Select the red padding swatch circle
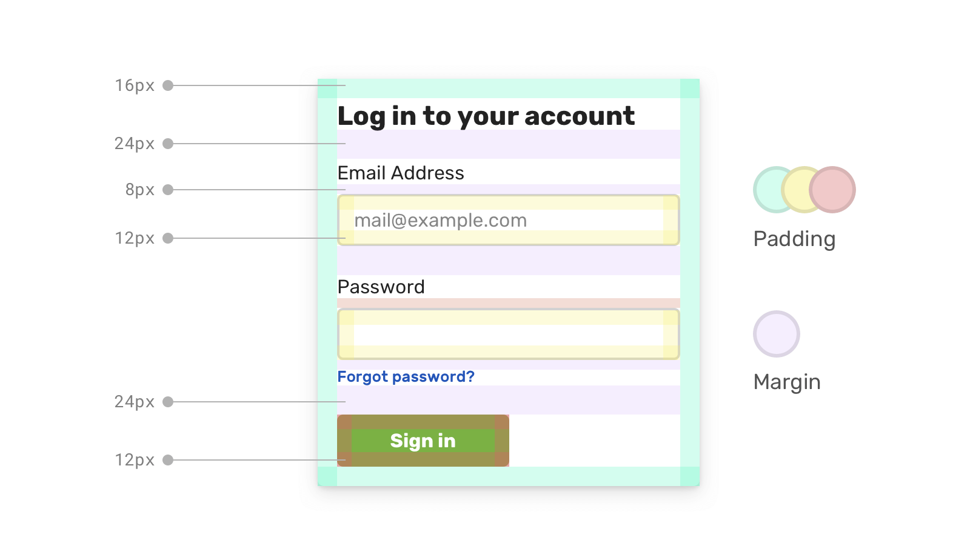Viewport: 970px width, 560px height. pyautogui.click(x=834, y=190)
